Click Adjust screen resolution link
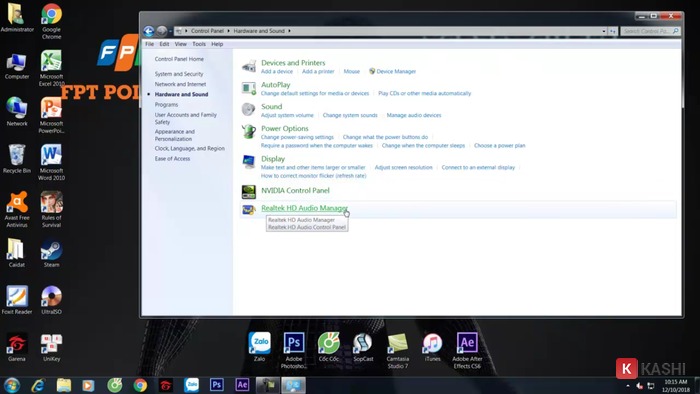This screenshot has height=394, width=700. 404,167
